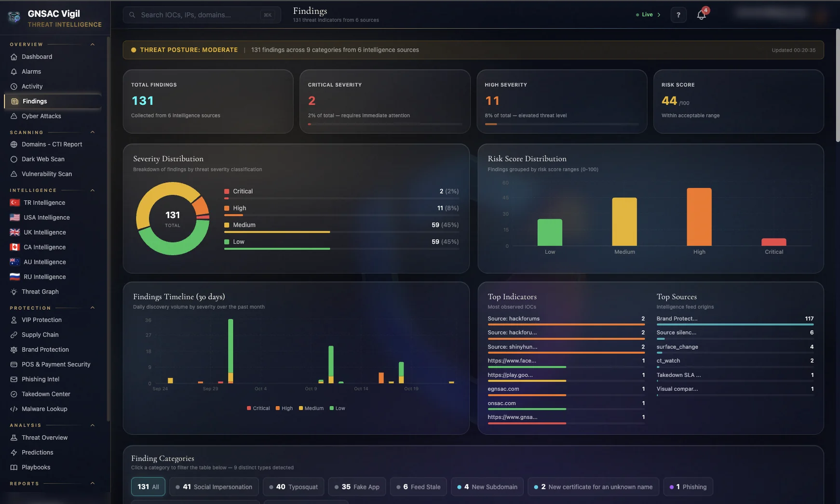Screen dimensions: 840x504
Task: Filter by 1 Phishing category
Action: point(688,487)
